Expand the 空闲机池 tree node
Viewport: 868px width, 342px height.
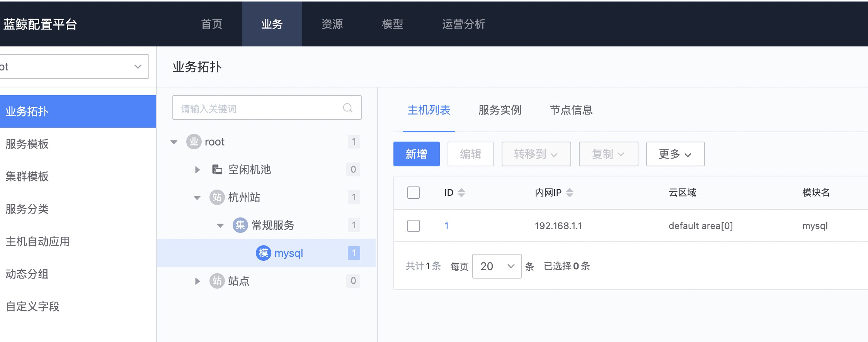click(x=197, y=169)
